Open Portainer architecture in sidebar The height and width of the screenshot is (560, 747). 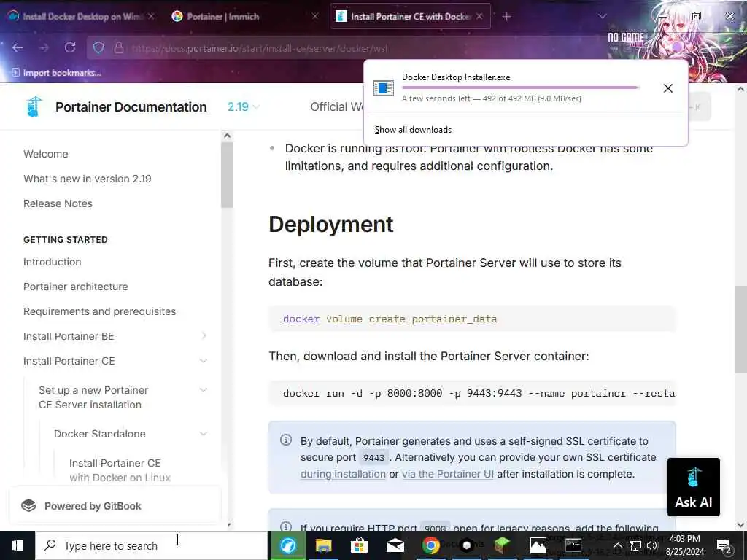pyautogui.click(x=75, y=287)
